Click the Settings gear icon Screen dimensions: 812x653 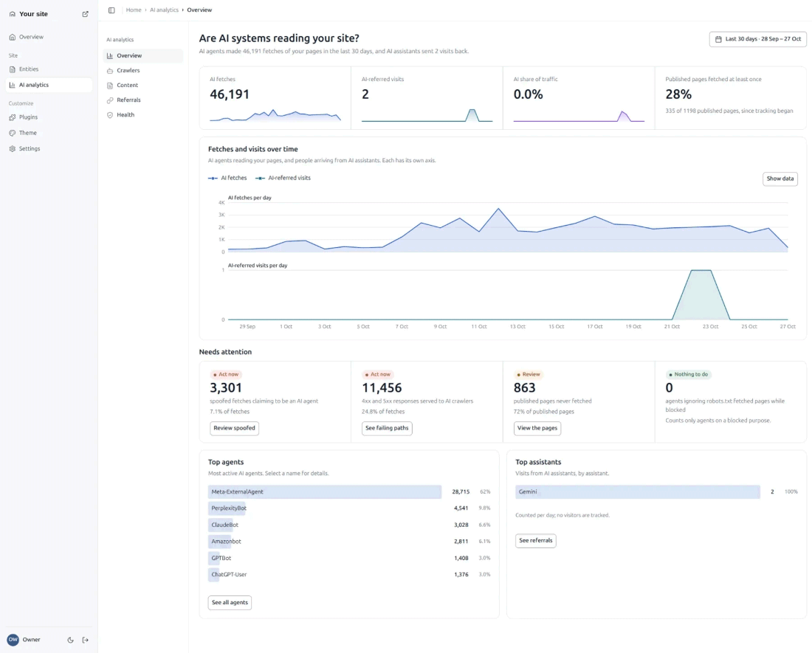coord(13,148)
